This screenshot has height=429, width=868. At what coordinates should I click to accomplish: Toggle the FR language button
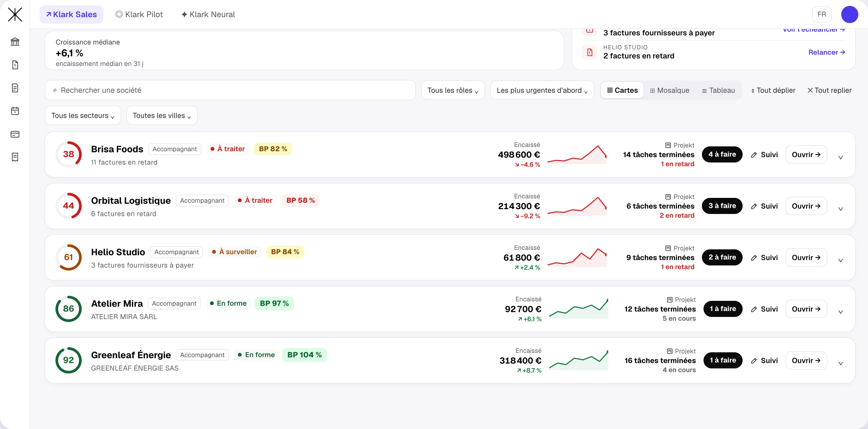pyautogui.click(x=821, y=14)
